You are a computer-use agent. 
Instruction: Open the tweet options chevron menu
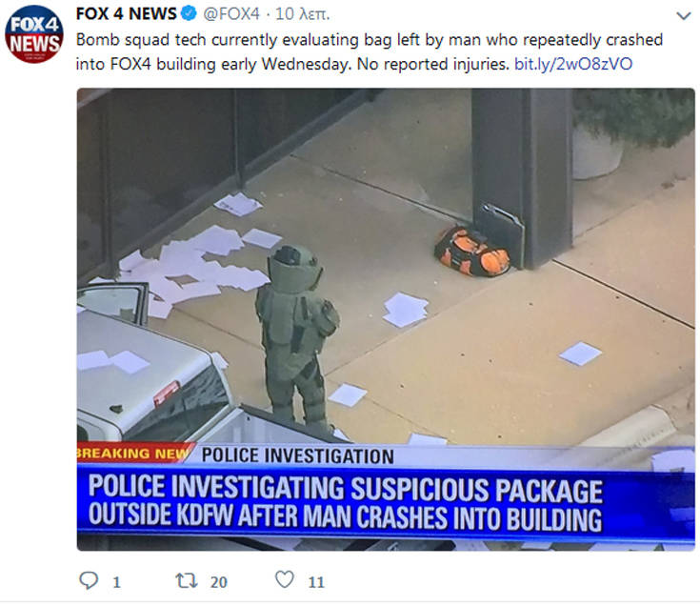[684, 16]
